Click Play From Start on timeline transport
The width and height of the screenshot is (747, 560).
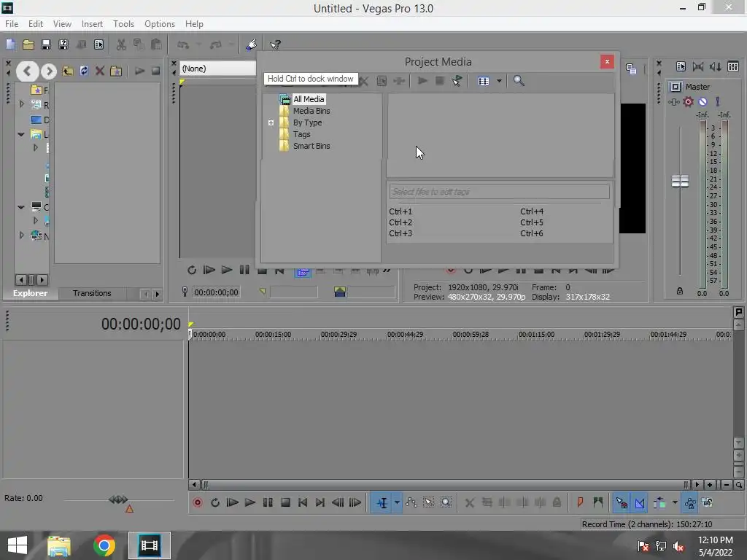coord(233,503)
